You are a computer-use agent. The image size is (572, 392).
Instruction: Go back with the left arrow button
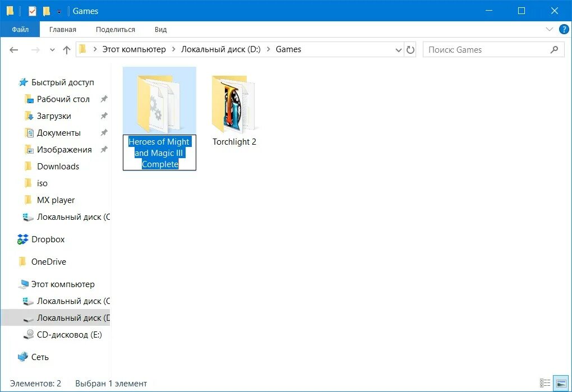point(14,49)
